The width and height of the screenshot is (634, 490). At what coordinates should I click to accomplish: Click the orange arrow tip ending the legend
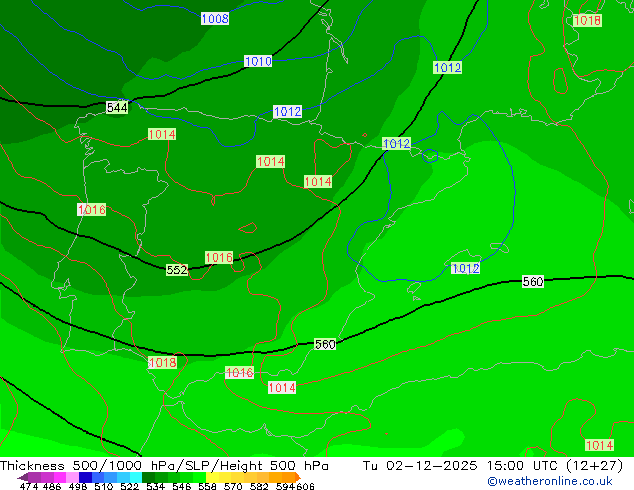tap(298, 477)
